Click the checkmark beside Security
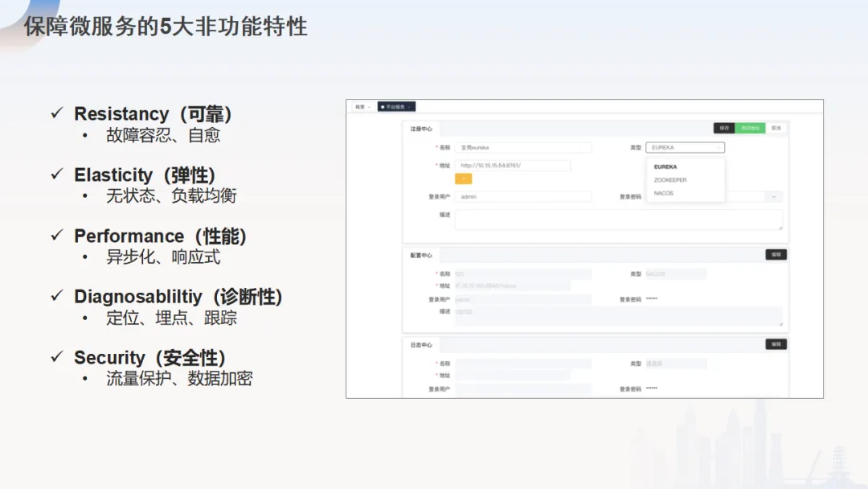 [x=56, y=356]
